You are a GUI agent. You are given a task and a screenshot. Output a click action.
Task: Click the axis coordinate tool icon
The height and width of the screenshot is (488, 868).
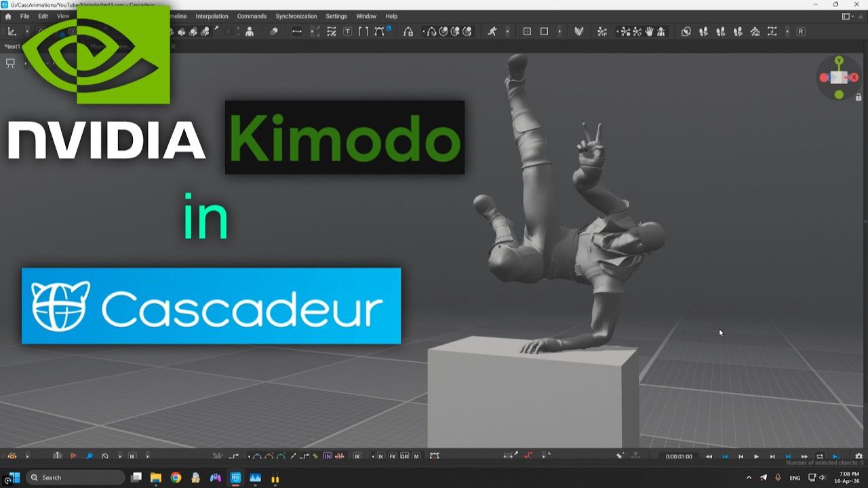coord(12,31)
